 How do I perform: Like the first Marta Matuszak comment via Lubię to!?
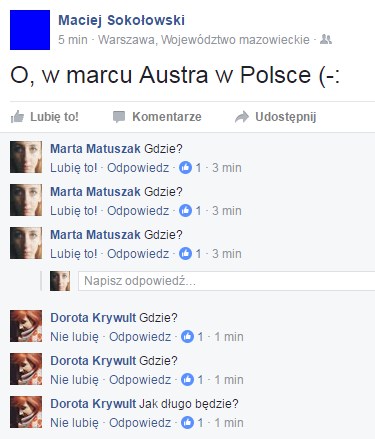tap(74, 168)
